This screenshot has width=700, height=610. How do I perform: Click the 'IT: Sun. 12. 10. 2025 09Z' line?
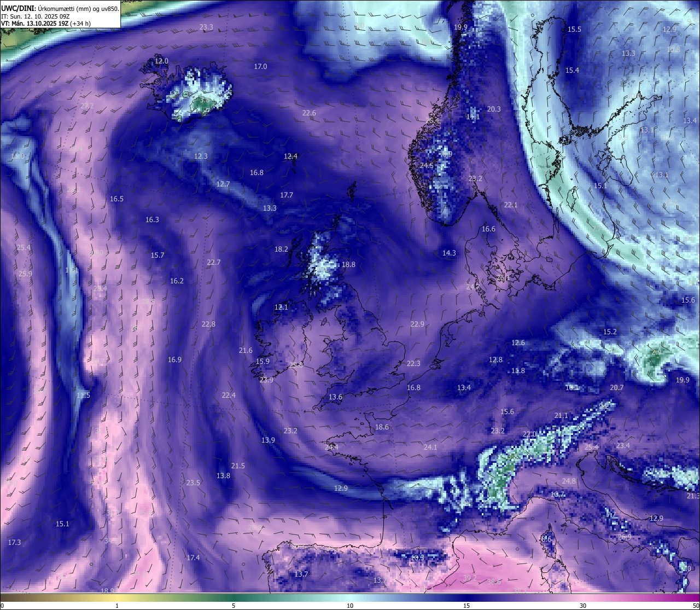pyautogui.click(x=36, y=16)
